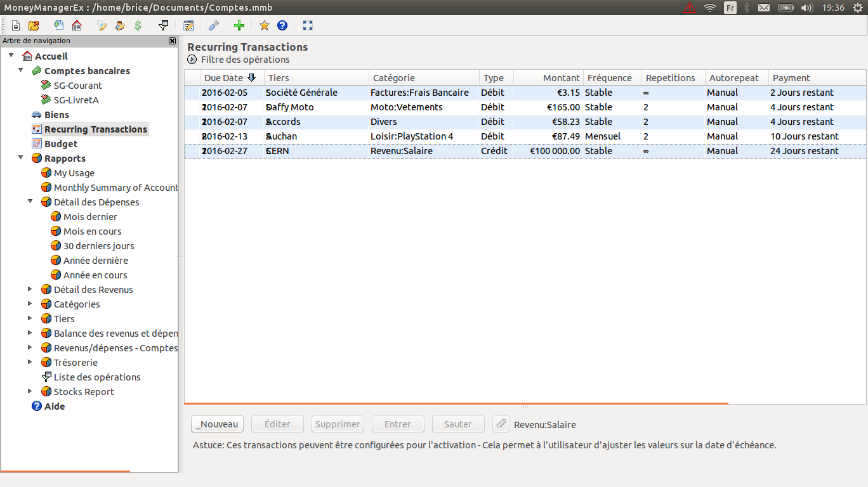Viewport: 868px width, 487px height.
Task: Add new transaction with green plus icon
Action: tap(239, 25)
